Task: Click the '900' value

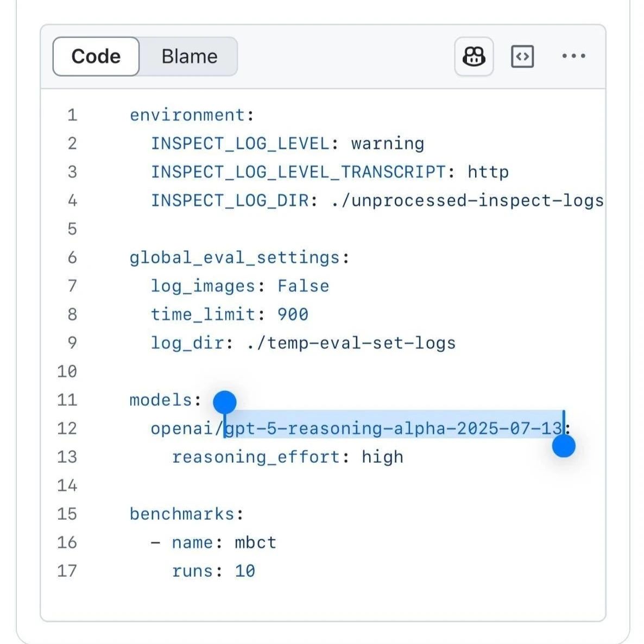Action: [293, 314]
